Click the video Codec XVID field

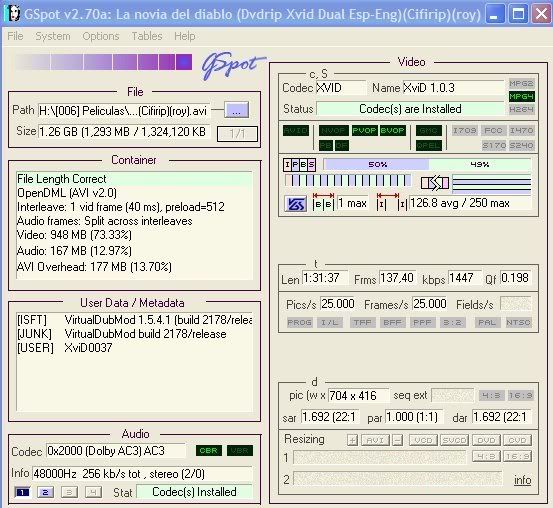coord(341,87)
